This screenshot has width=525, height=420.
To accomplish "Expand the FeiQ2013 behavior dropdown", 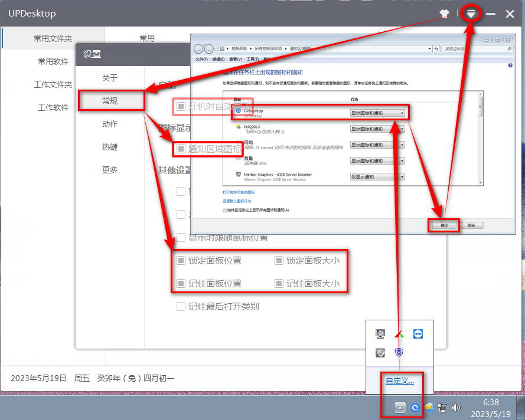I will click(x=378, y=129).
